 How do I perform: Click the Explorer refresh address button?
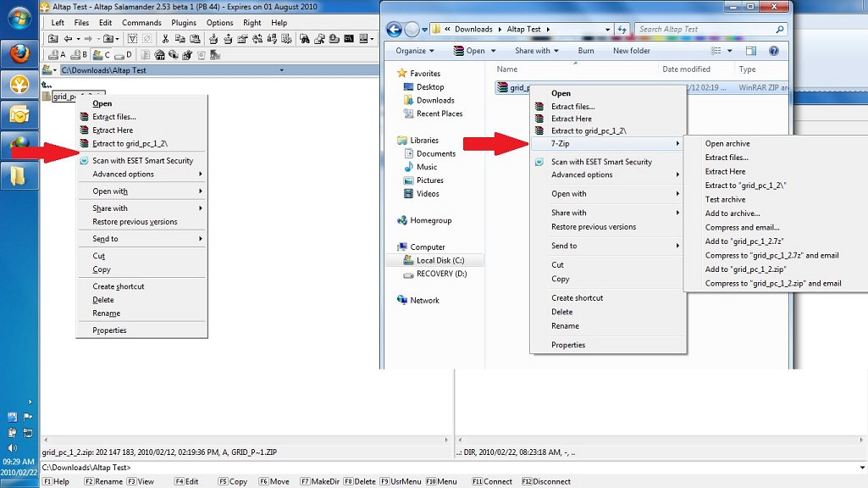(622, 30)
